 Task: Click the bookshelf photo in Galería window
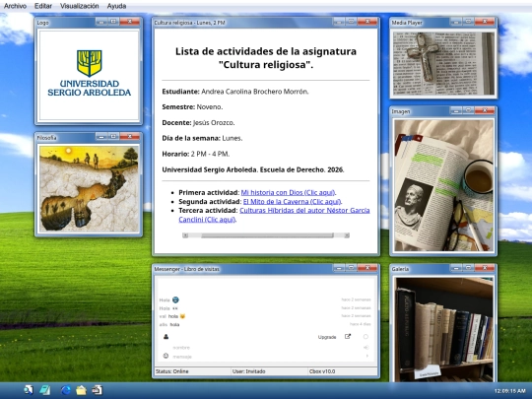coord(443,329)
